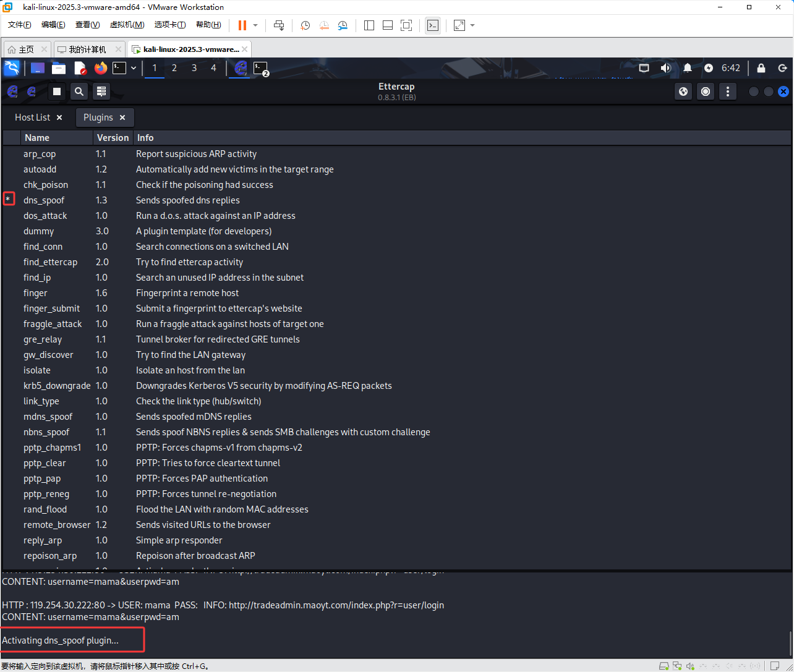Viewport: 794px width, 672px height.
Task: Click the Kali log out icon
Action: tap(782, 68)
